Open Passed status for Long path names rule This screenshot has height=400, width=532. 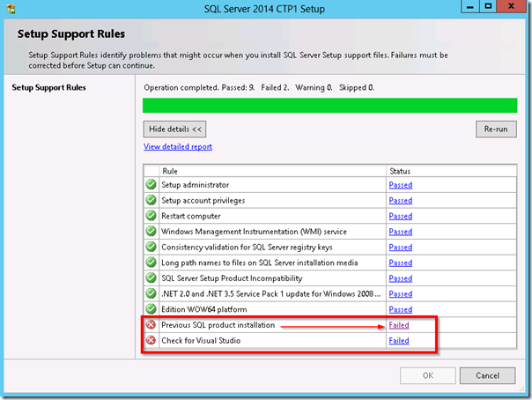[401, 263]
